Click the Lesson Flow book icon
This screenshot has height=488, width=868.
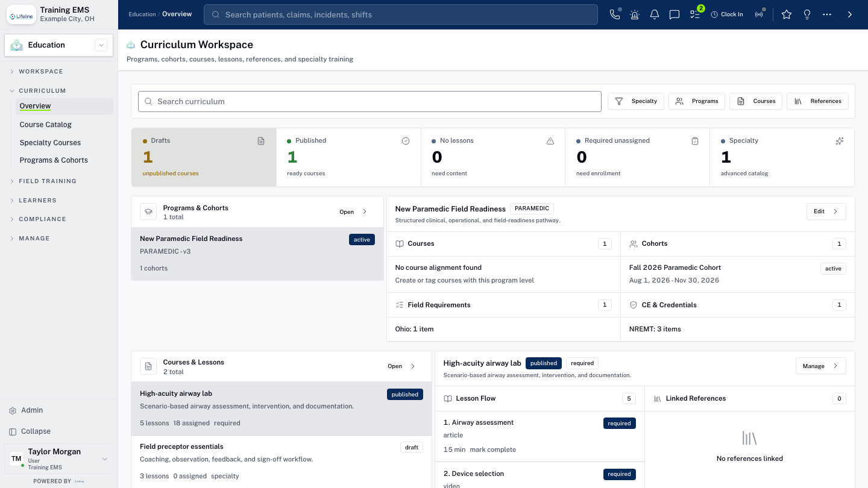click(448, 399)
